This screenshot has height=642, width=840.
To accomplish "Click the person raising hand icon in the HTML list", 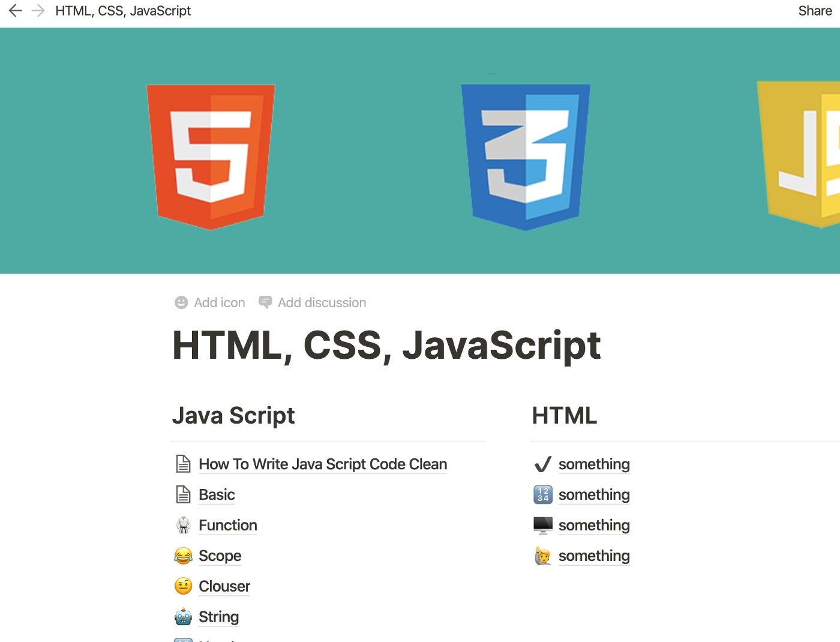I will [543, 556].
